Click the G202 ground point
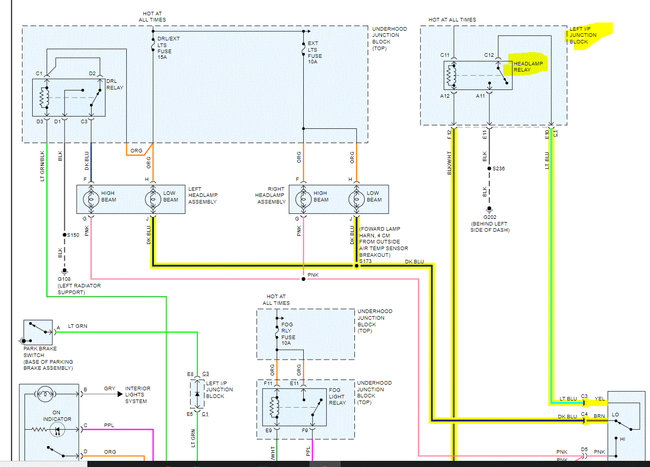This screenshot has height=467, width=650. [489, 209]
